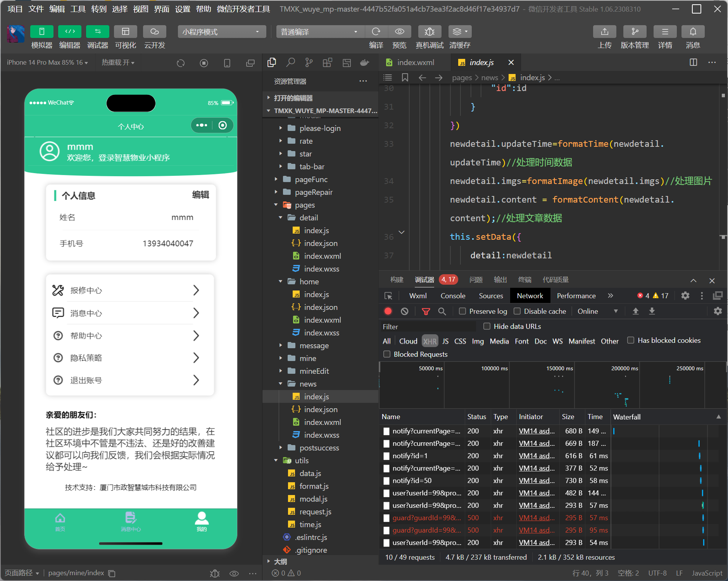
Task: Switch to the Wxml devtools tab
Action: click(418, 296)
